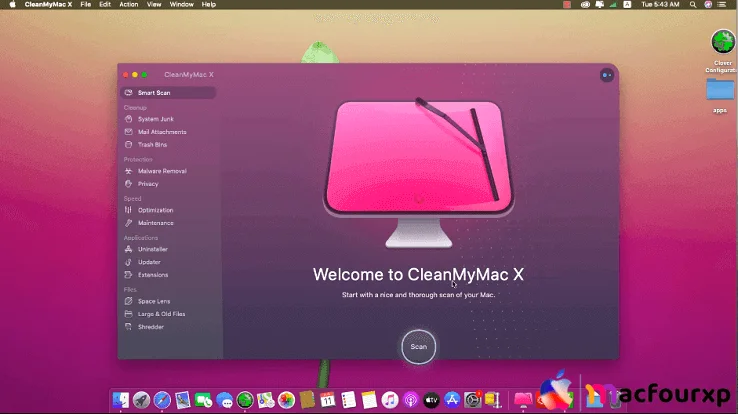
Task: Click the Extensions icon
Action: pos(128,274)
